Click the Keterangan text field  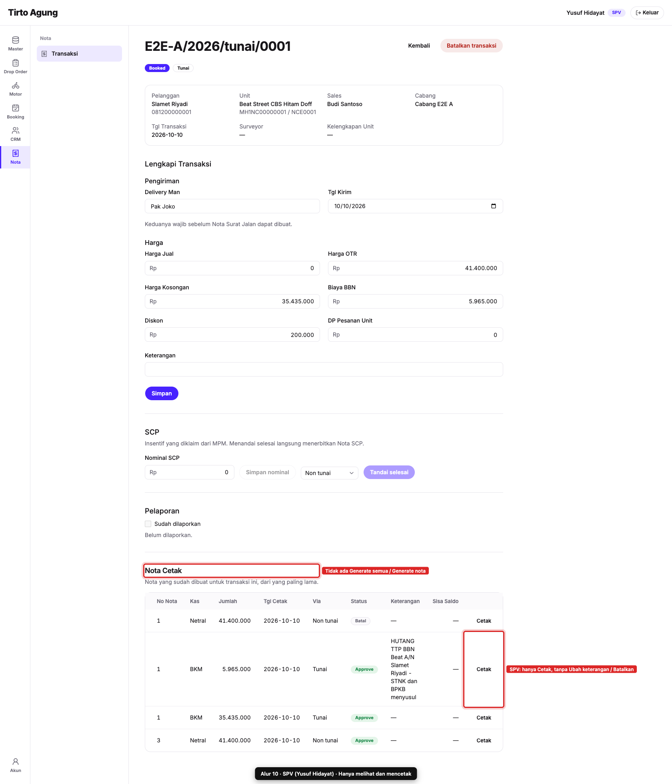(x=324, y=369)
